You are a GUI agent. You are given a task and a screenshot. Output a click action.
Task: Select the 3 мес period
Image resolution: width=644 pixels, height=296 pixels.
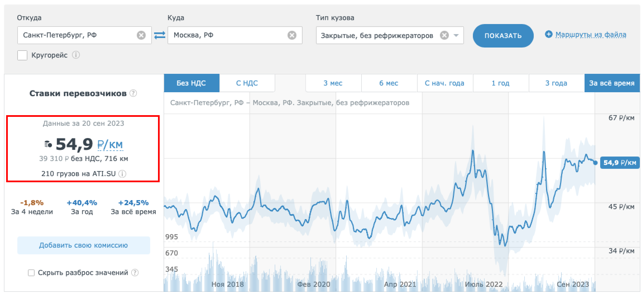tap(333, 83)
